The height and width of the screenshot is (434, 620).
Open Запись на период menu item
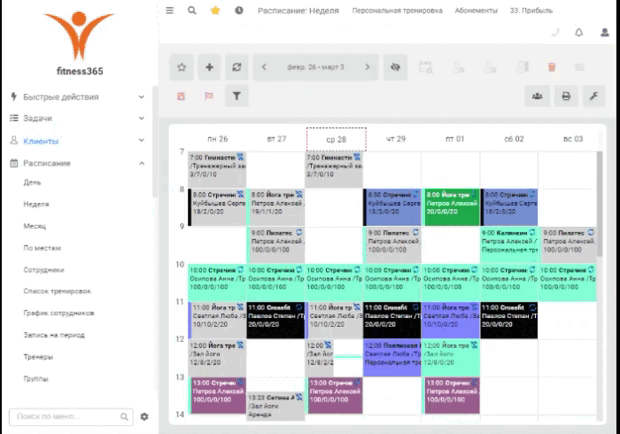(54, 335)
